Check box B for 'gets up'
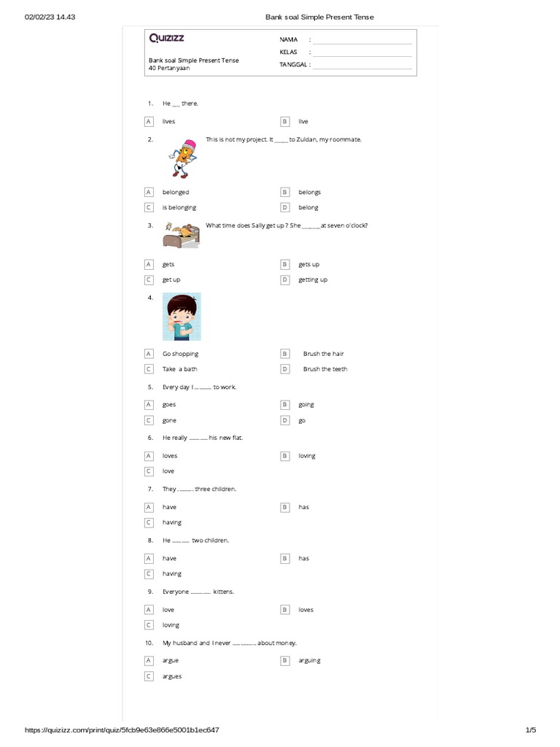The width and height of the screenshot is (560, 747). click(285, 264)
